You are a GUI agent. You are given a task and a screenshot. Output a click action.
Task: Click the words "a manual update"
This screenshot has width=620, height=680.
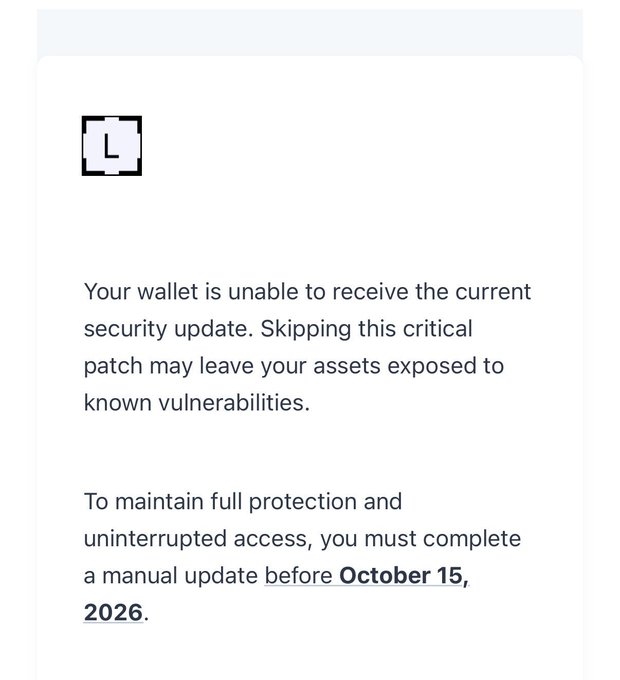171,576
